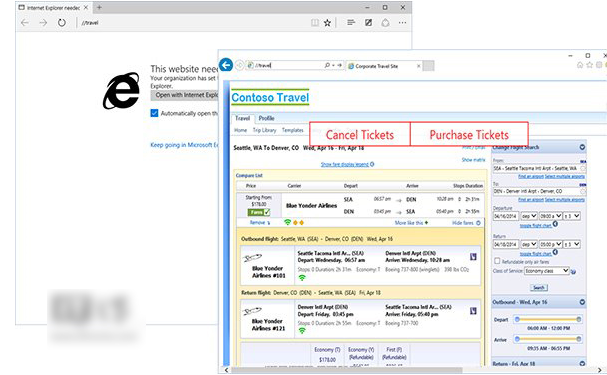
Task: Open Edge More actions ellipsis menu
Action: (403, 23)
